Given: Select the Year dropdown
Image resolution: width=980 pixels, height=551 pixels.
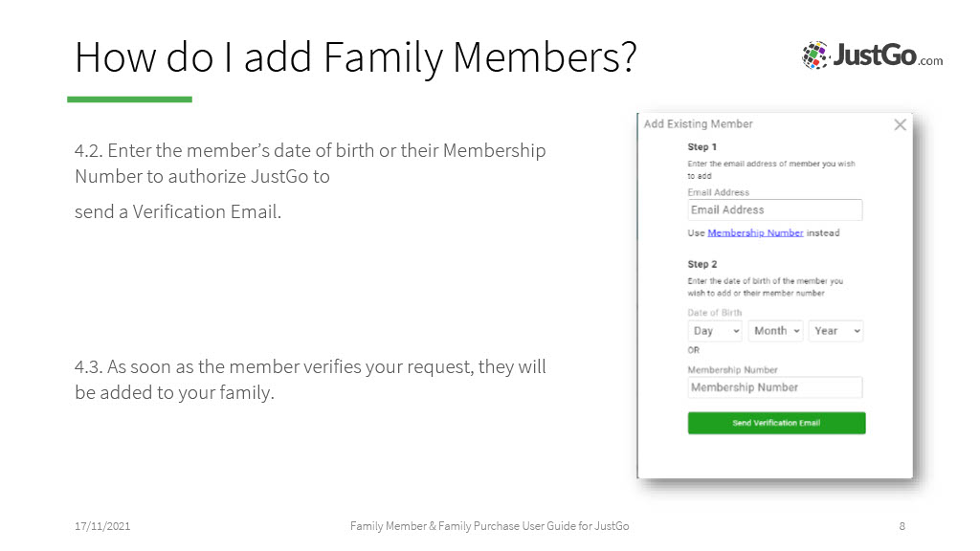Looking at the screenshot, I should 836,331.
